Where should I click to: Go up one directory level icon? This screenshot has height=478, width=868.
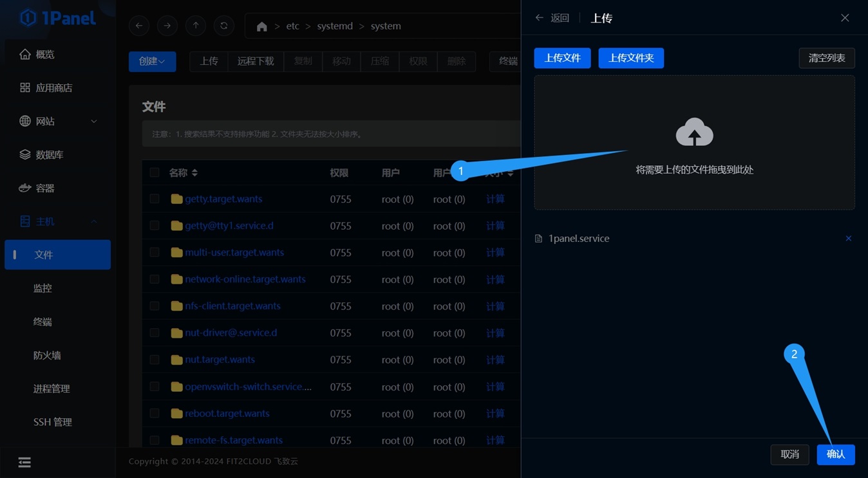[196, 26]
